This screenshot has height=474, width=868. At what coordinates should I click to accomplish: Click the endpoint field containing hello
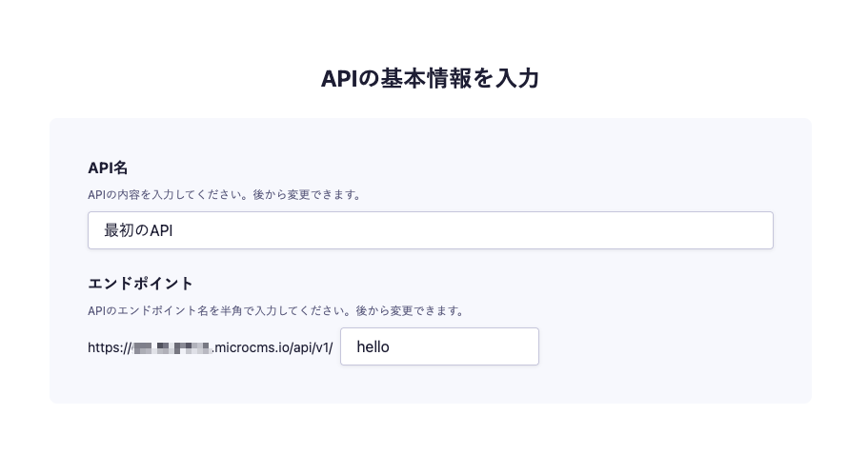pos(439,346)
